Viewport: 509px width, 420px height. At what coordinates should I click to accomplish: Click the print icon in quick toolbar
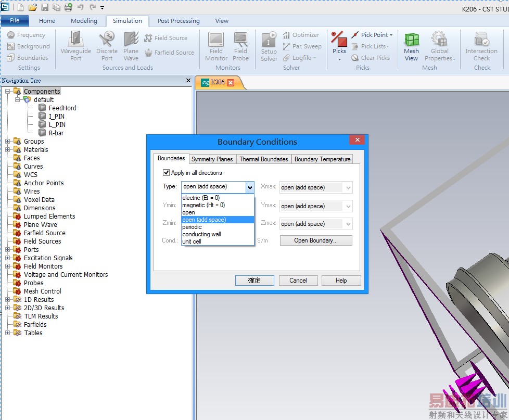(68, 7)
